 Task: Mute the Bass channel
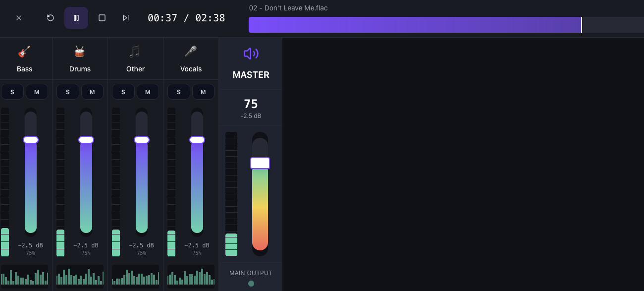coord(37,92)
